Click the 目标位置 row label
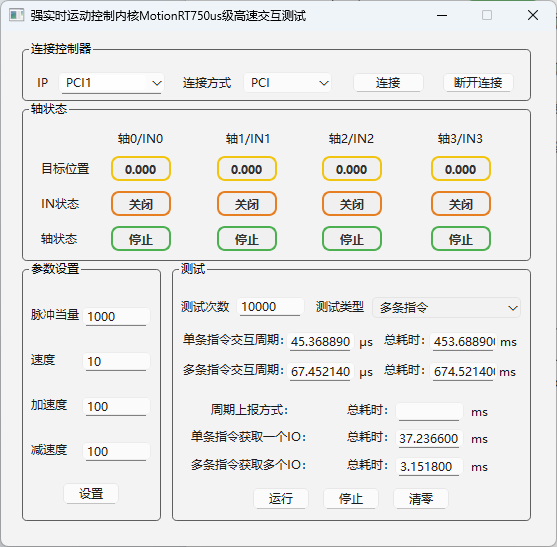Viewport: 557px width, 547px height. pos(65,169)
